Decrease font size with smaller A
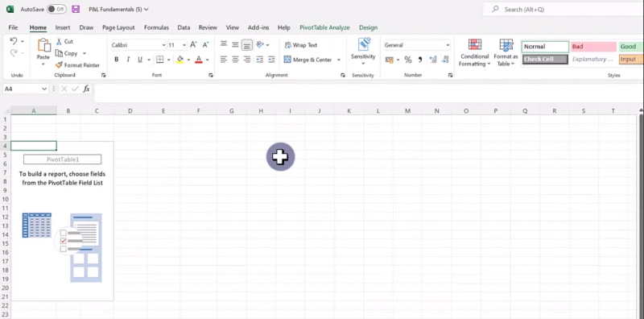644x319 pixels. coord(206,45)
